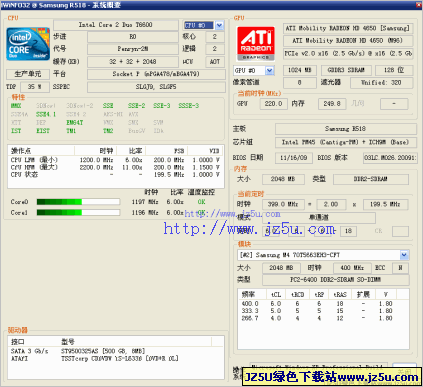Click the µCU value A07
This screenshot has height=387, width=423.
pos(215,62)
